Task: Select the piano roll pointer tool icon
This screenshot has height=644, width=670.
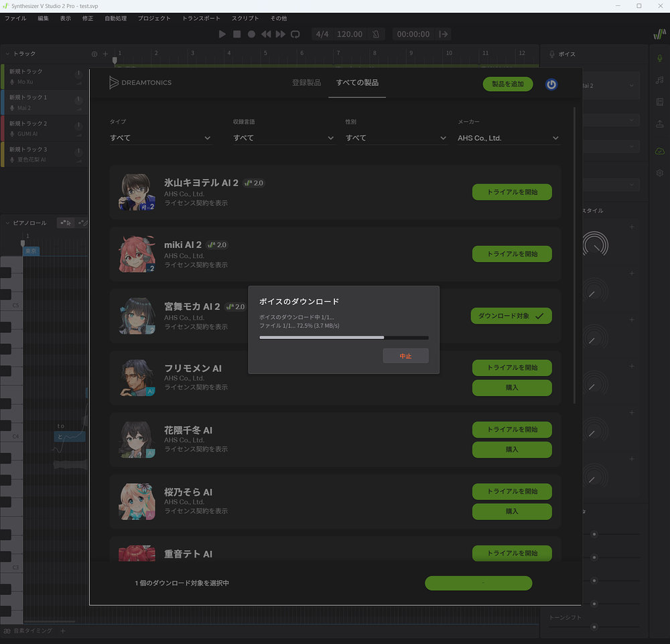Action: point(66,222)
